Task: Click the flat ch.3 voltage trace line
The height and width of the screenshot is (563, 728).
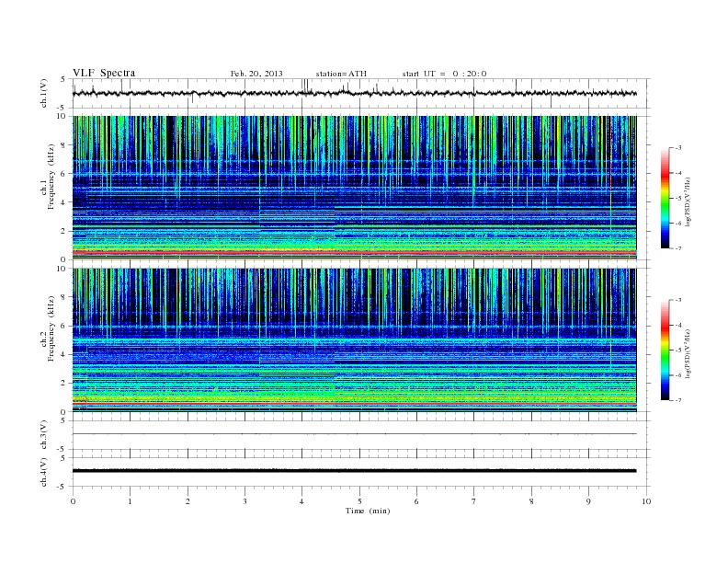Action: coord(354,434)
